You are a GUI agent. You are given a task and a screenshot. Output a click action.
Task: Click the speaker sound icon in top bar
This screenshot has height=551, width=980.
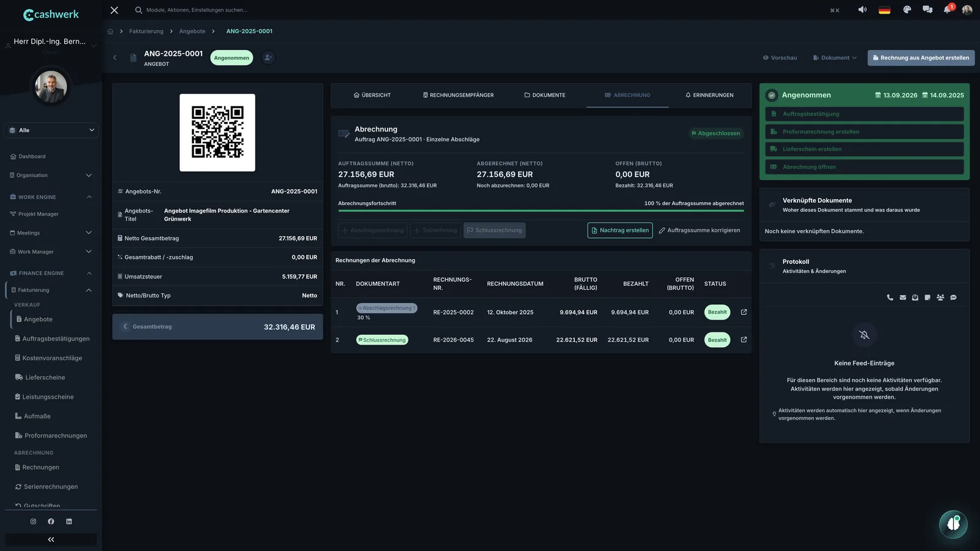(862, 10)
